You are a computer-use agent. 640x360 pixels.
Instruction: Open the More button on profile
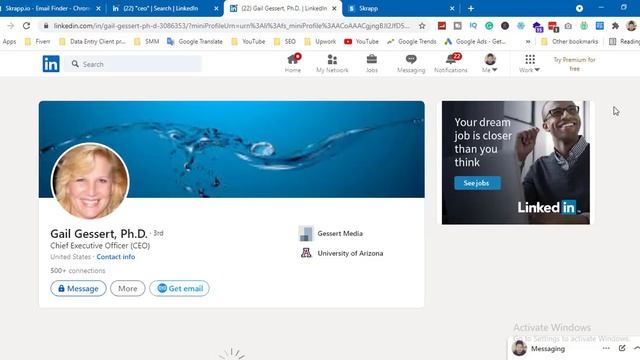coord(128,289)
